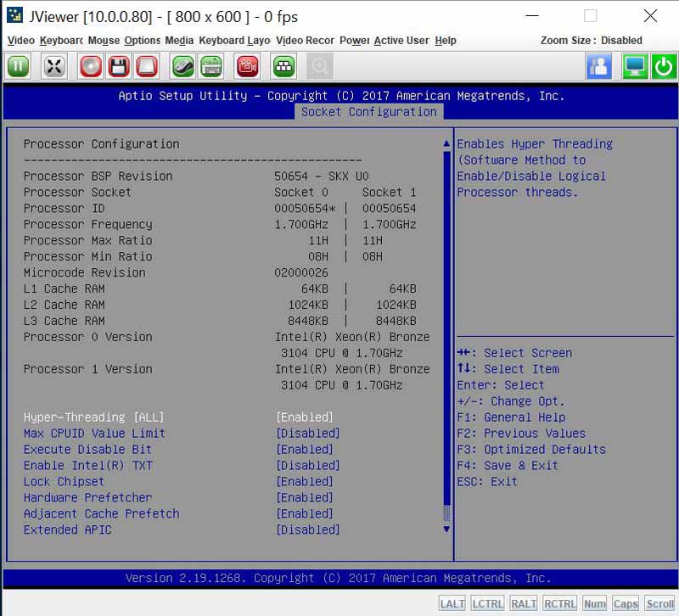Open the Hardware Prefetcher [Enabled] setting
The height and width of the screenshot is (616, 679).
[x=305, y=498]
